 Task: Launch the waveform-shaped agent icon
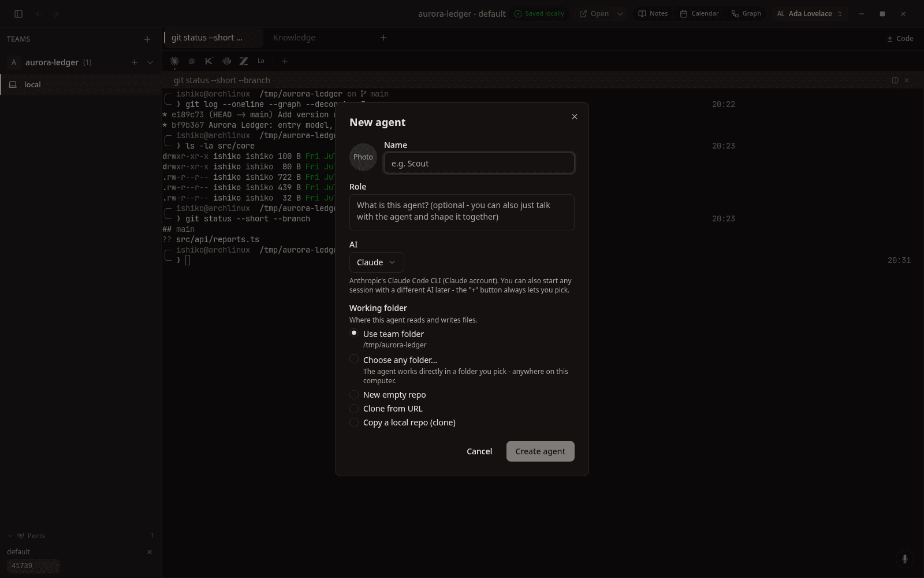pyautogui.click(x=226, y=61)
